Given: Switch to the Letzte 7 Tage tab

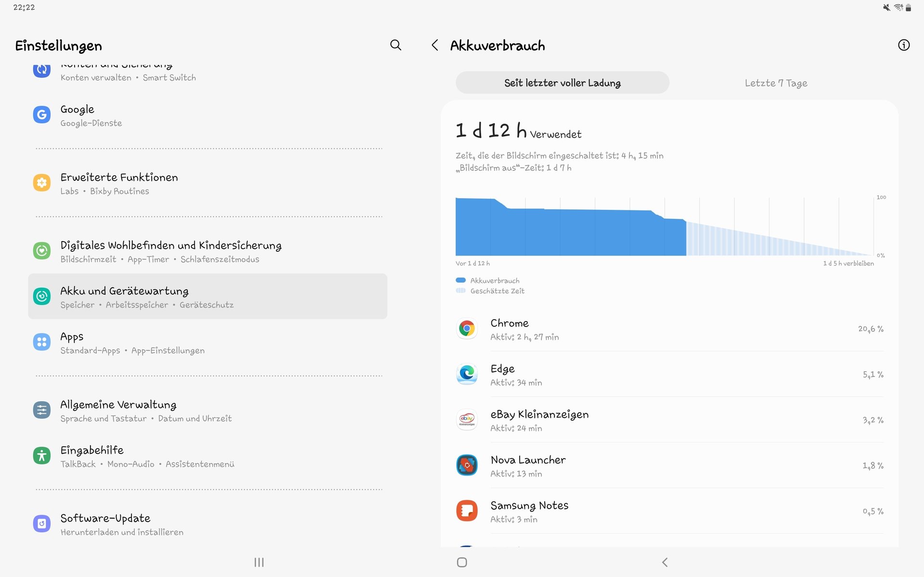Looking at the screenshot, I should point(776,83).
